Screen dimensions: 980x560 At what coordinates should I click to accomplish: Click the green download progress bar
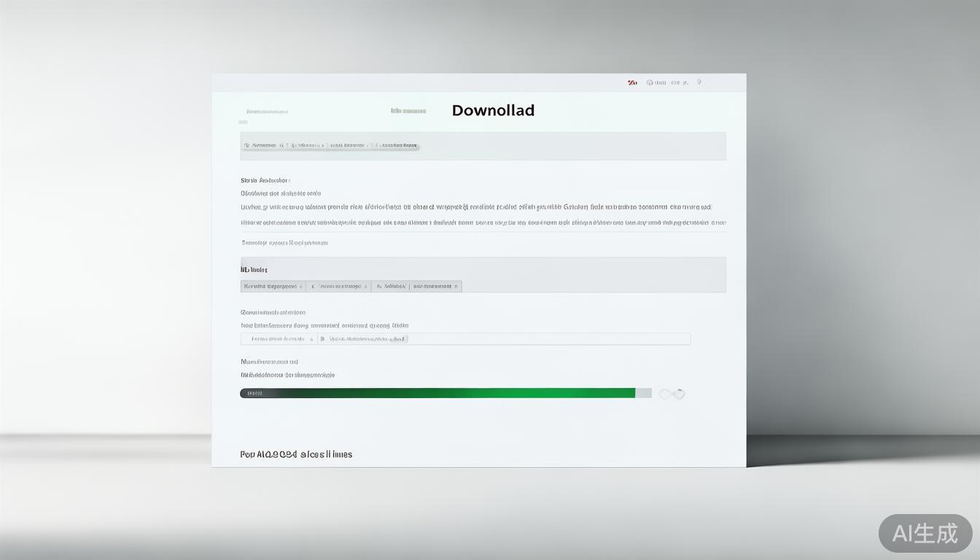click(437, 393)
